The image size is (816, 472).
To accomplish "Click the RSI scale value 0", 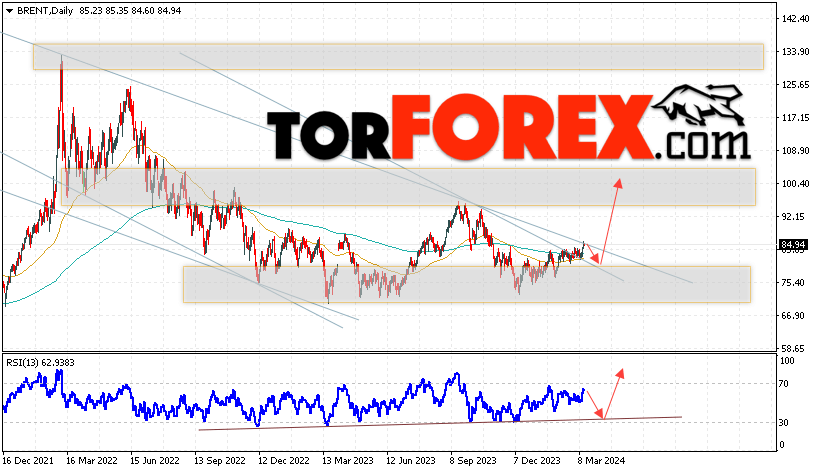I will 781,445.
